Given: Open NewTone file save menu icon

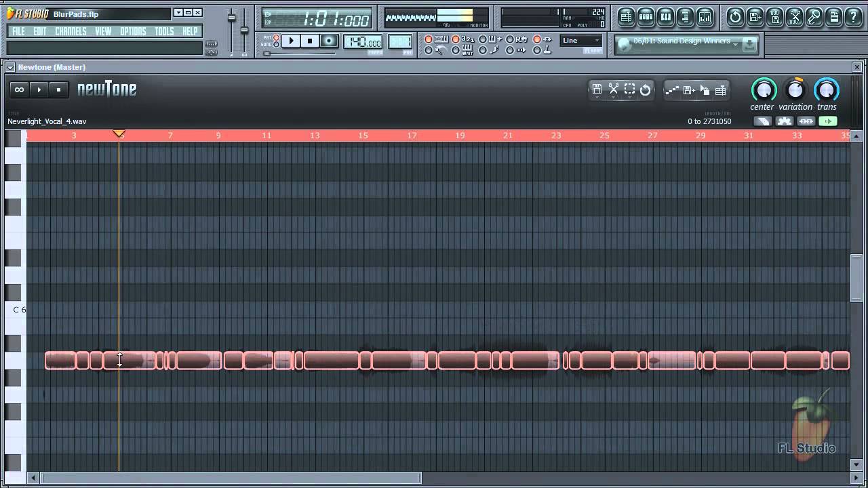Looking at the screenshot, I should pyautogui.click(x=597, y=89).
